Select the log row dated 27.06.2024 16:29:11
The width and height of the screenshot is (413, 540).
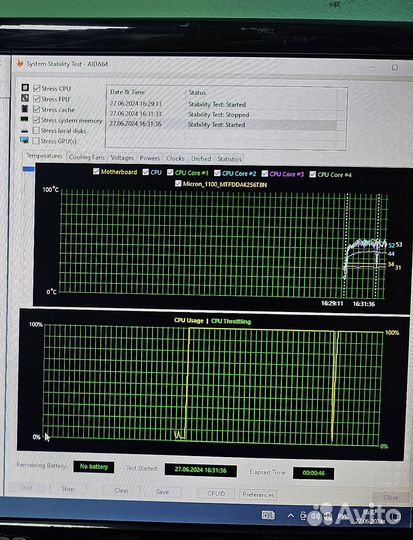click(x=222, y=104)
